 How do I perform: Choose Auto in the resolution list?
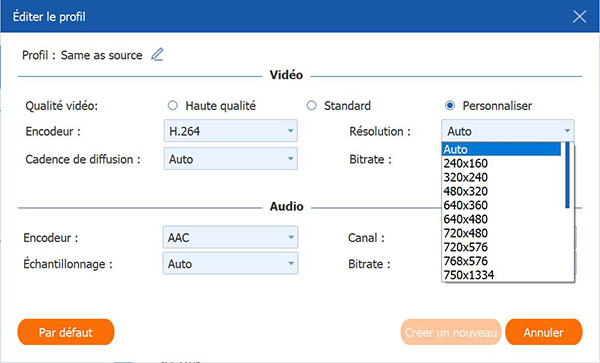click(x=502, y=149)
